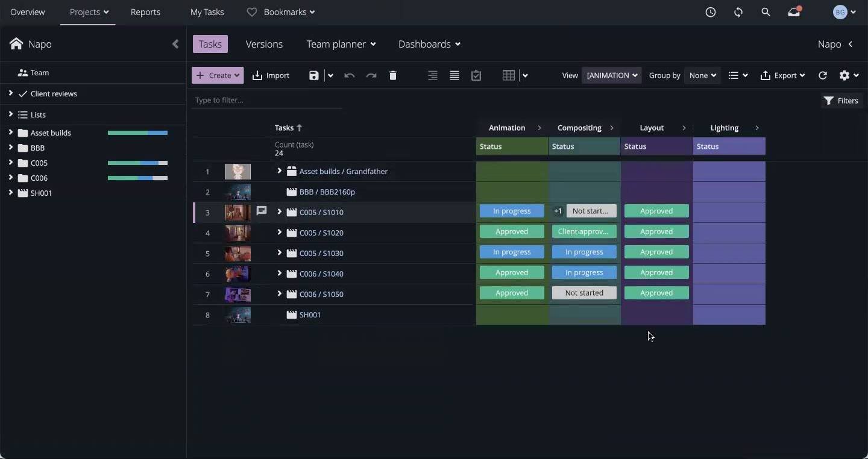Click the indented rows icon
The height and width of the screenshot is (459, 868).
pos(433,75)
